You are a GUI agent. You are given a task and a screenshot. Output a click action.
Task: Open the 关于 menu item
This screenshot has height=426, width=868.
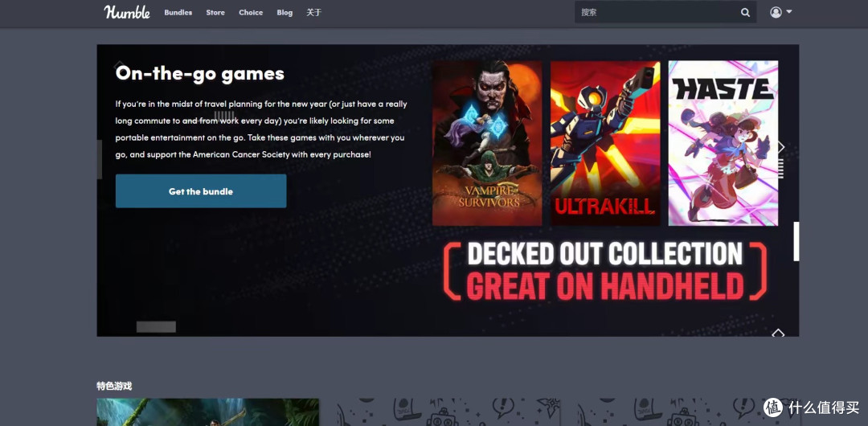tap(314, 12)
